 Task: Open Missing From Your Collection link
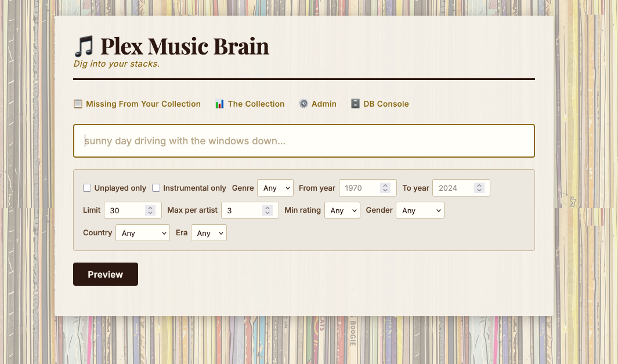click(143, 104)
